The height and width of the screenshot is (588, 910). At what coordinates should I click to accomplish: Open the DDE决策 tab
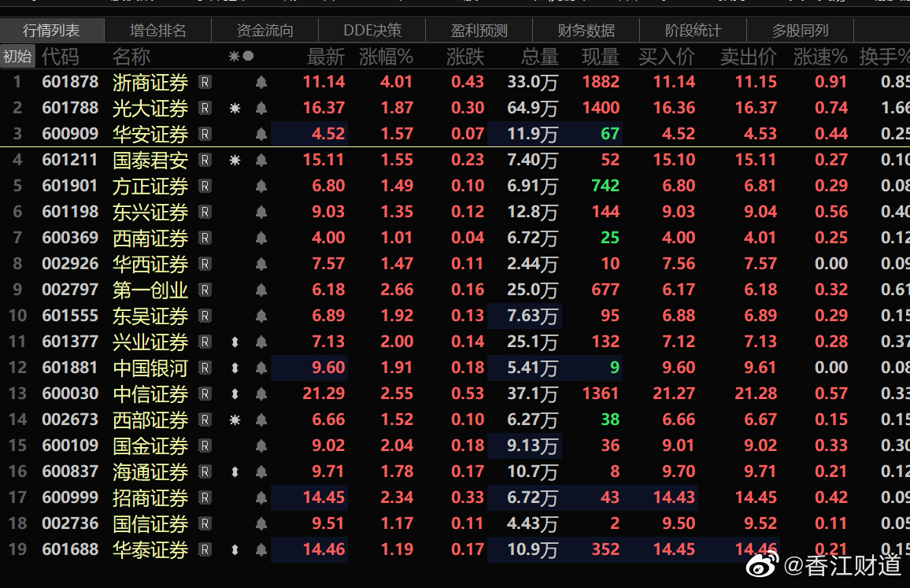click(372, 30)
